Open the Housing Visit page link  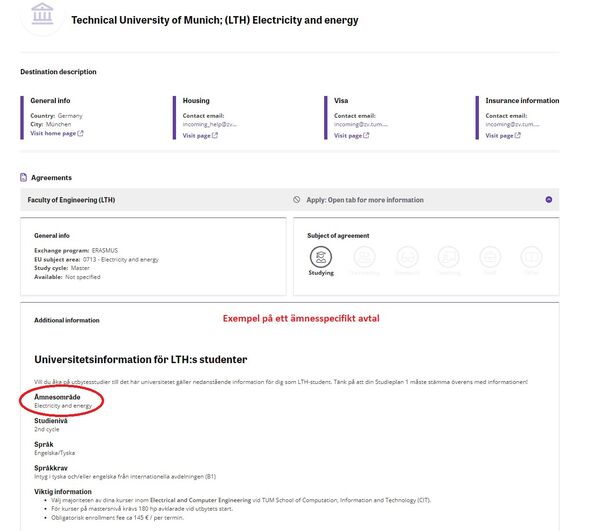coord(200,135)
